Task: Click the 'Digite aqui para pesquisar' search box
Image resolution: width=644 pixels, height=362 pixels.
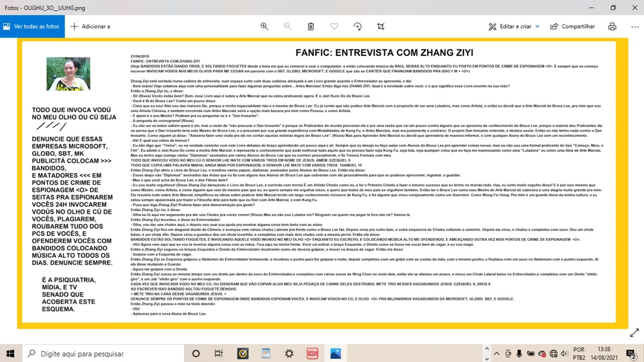Action: (x=103, y=353)
